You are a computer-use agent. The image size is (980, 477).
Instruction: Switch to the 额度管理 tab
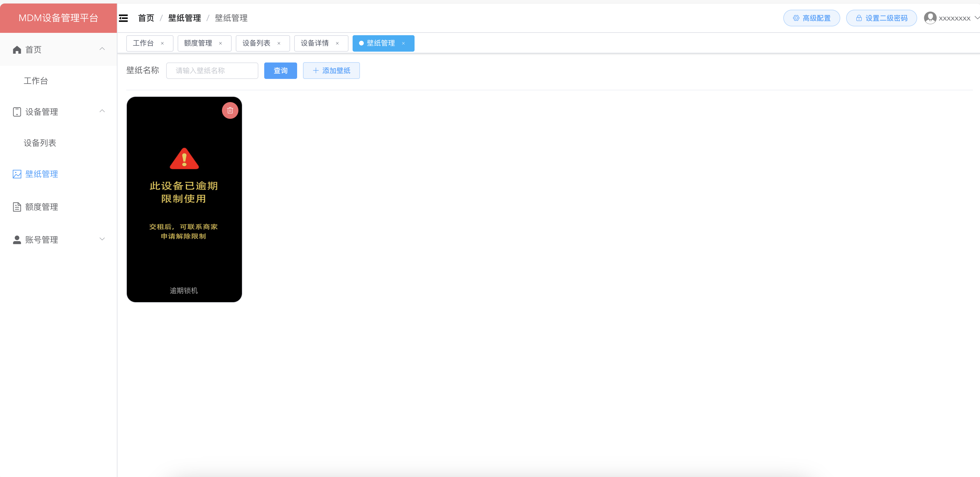[198, 43]
